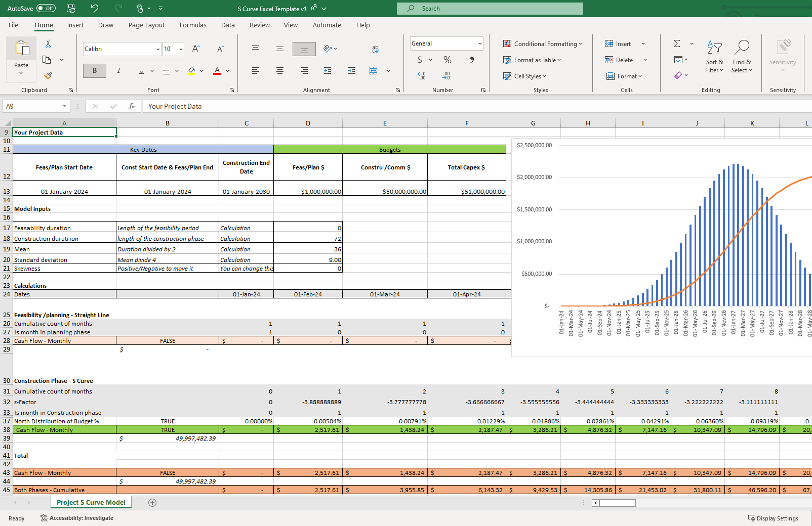Screen dimensions: 812x526
Task: Apply Percent Style to selection
Action: [447, 60]
